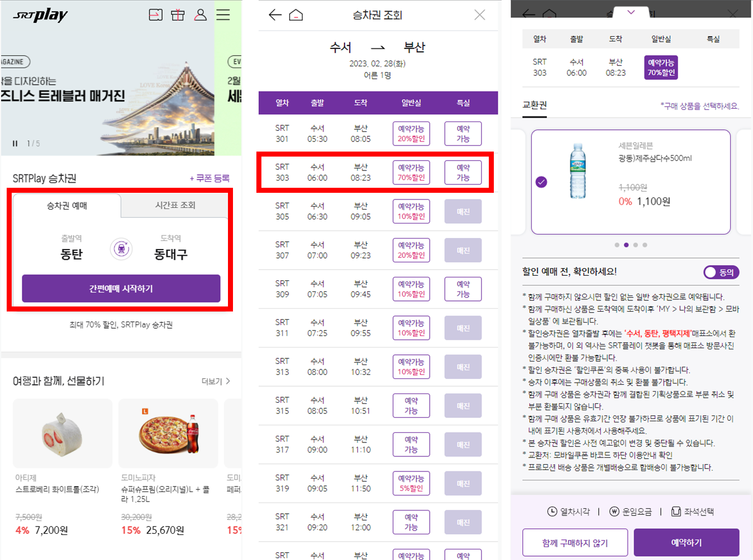
Task: Select SRT 319 일반실 5%할인 button
Action: point(411,484)
